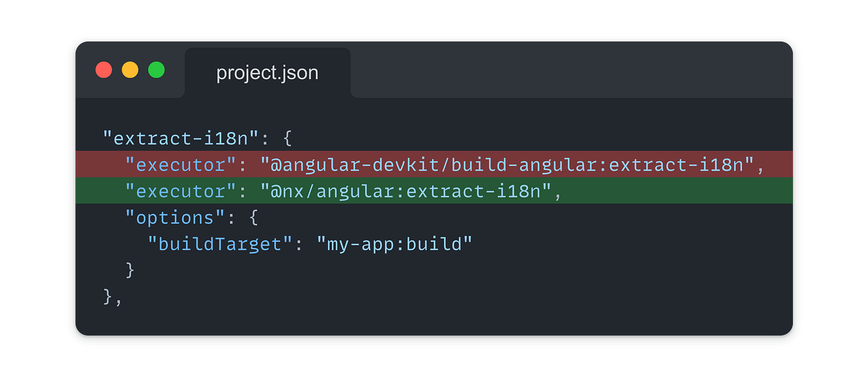Click the "options" key
Image resolution: width=868 pixels, height=377 pixels.
pyautogui.click(x=170, y=218)
